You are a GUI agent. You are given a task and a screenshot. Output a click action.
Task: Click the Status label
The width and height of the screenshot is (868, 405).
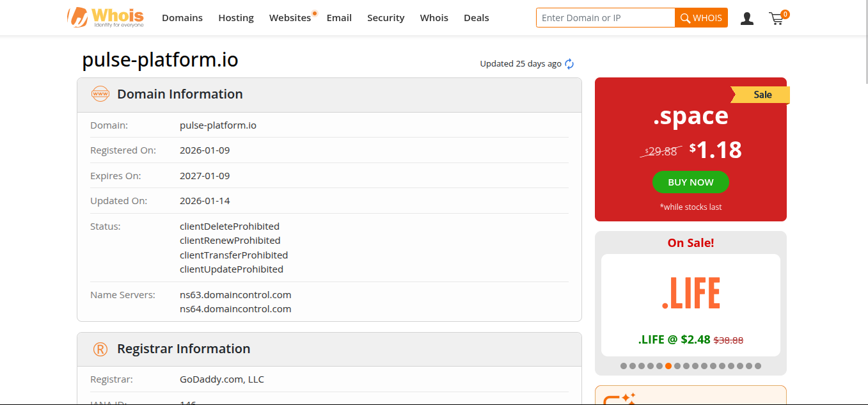(106, 226)
